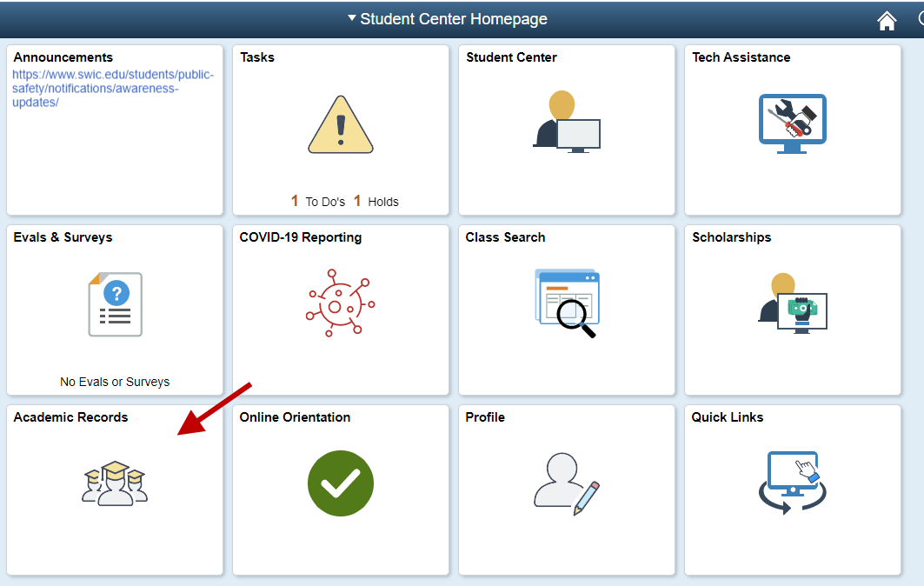Image resolution: width=924 pixels, height=586 pixels.
Task: Click the Online Orientation green checkmark icon
Action: tap(341, 483)
